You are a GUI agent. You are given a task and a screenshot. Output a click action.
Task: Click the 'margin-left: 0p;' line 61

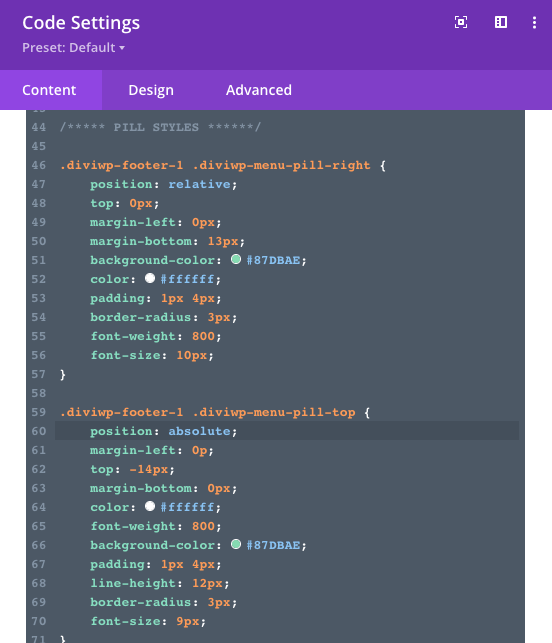point(152,450)
